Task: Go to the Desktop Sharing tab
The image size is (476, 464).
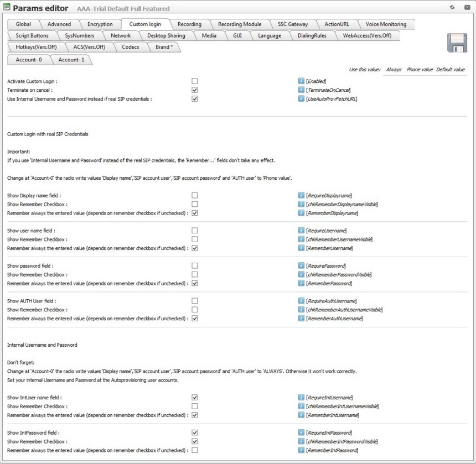Action: point(166,36)
